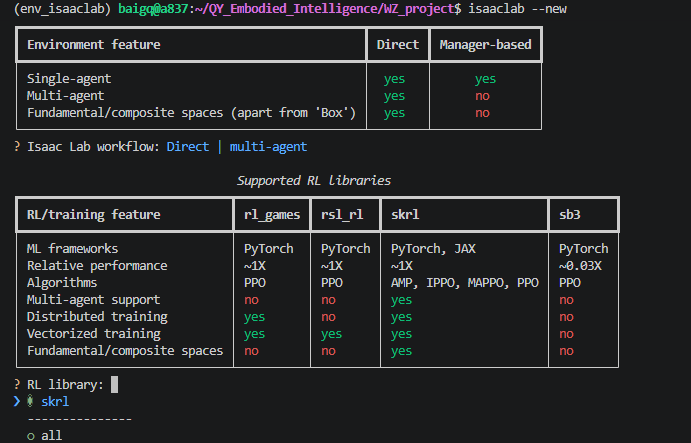This screenshot has height=443, width=691.
Task: Click the RL library input cursor block
Action: click(114, 384)
